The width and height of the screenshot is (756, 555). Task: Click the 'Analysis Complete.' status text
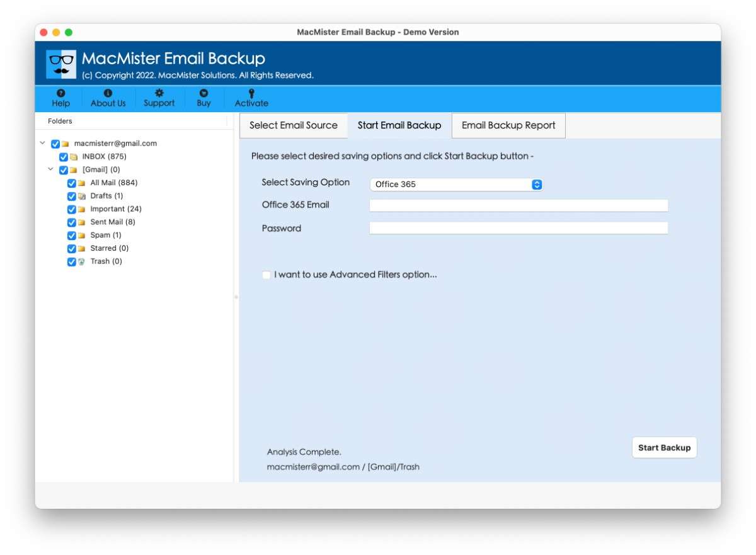pos(304,452)
